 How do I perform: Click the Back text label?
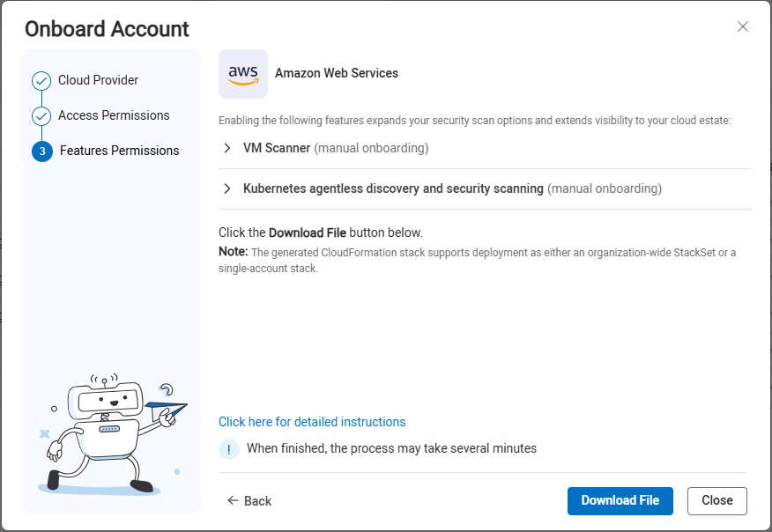click(x=257, y=501)
